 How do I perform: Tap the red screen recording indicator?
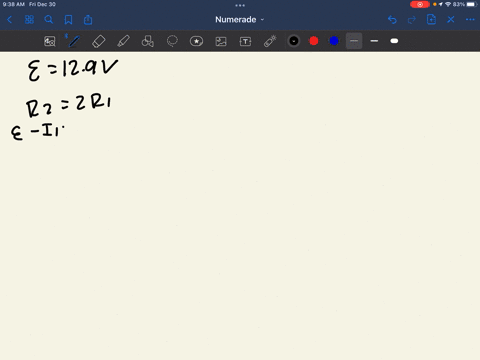(x=420, y=4)
